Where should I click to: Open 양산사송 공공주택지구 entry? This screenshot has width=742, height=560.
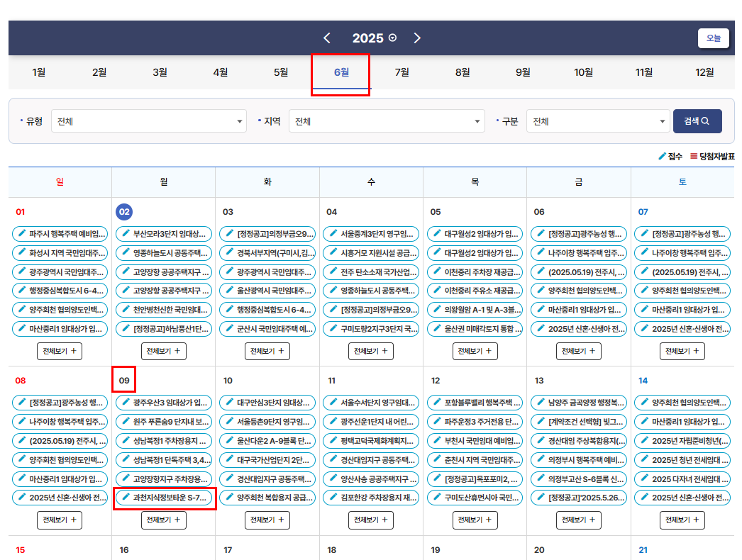pyautogui.click(x=371, y=478)
